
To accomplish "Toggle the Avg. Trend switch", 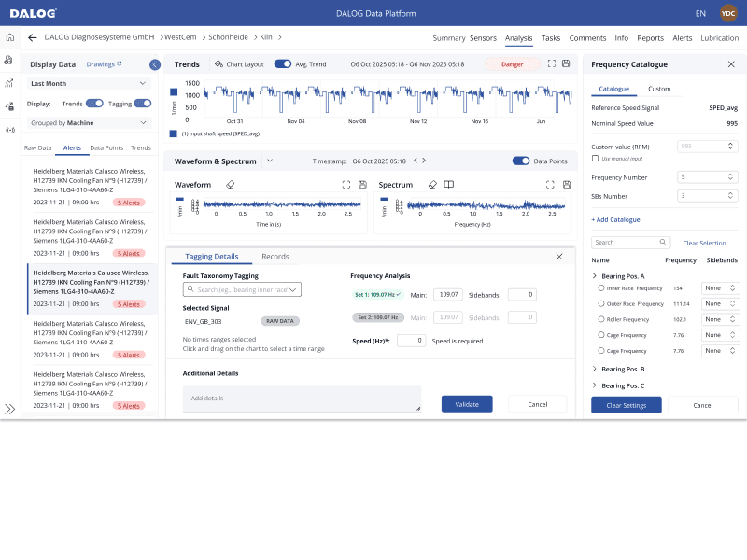I will coord(283,63).
